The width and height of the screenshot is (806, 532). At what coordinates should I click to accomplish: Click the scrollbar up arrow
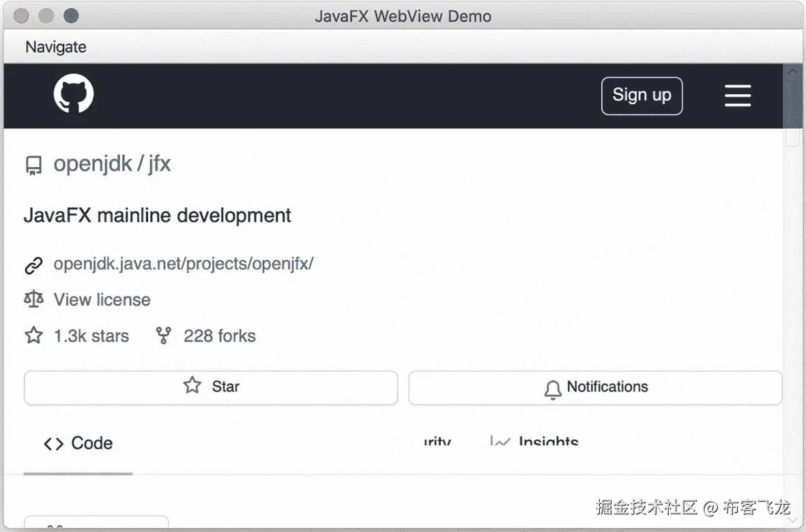coord(792,71)
